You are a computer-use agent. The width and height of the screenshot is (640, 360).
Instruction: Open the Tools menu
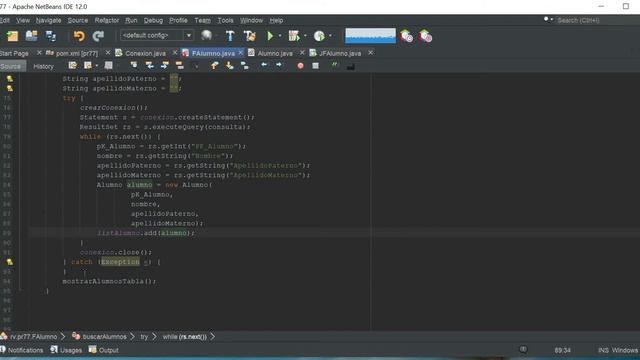tap(225, 20)
